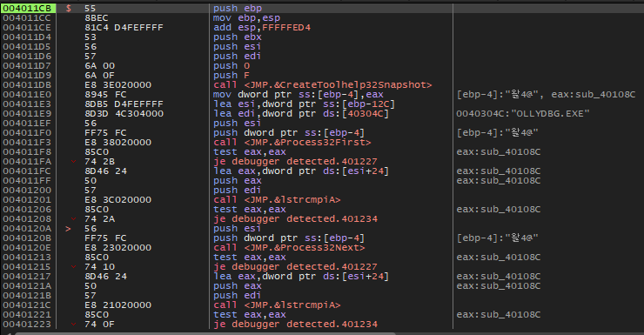644x335 pixels.
Task: Select the Process32First call line
Action: pos(292,143)
